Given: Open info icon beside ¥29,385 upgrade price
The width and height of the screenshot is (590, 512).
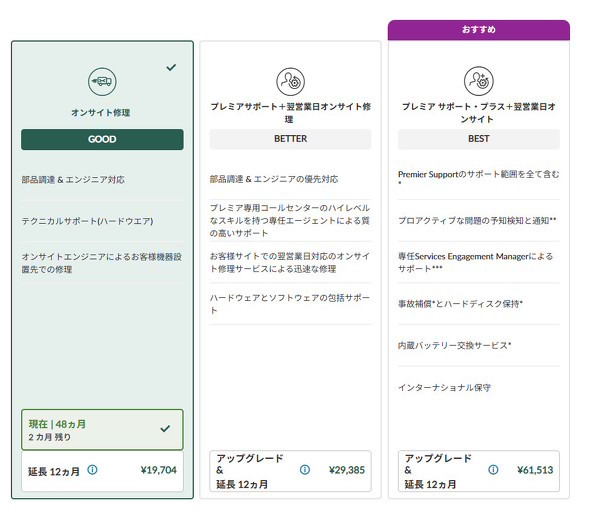Looking at the screenshot, I should 305,470.
